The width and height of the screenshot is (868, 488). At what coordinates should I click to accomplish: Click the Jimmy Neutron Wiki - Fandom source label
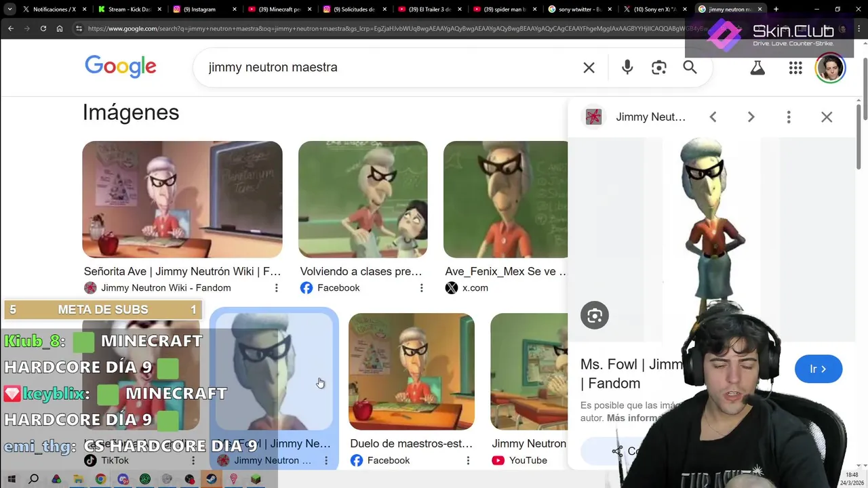(x=166, y=288)
